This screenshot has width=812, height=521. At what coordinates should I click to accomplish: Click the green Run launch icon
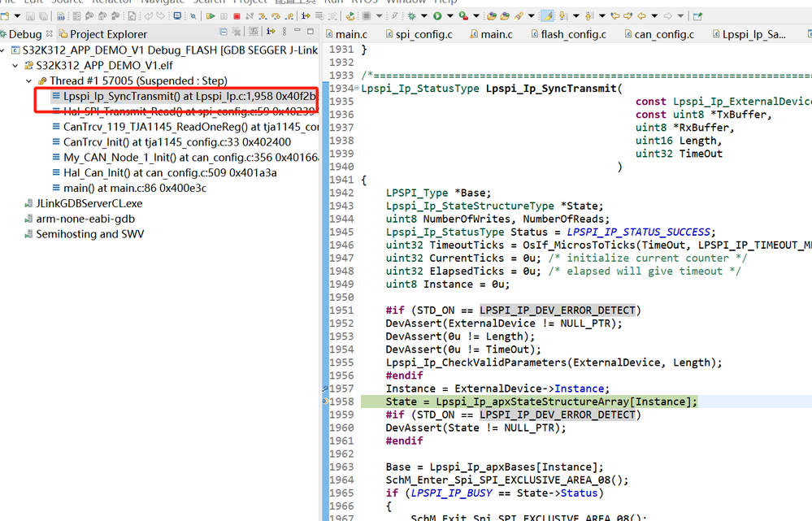[437, 16]
